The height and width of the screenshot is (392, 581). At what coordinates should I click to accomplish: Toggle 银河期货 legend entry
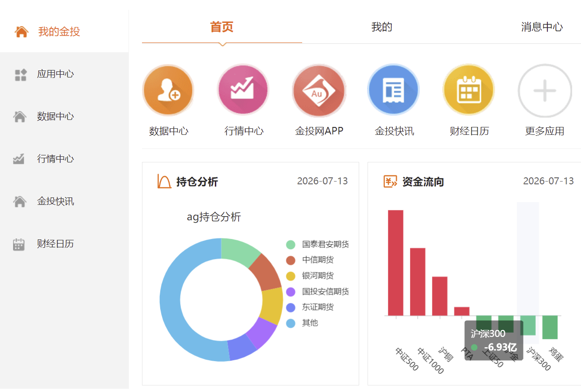(310, 276)
